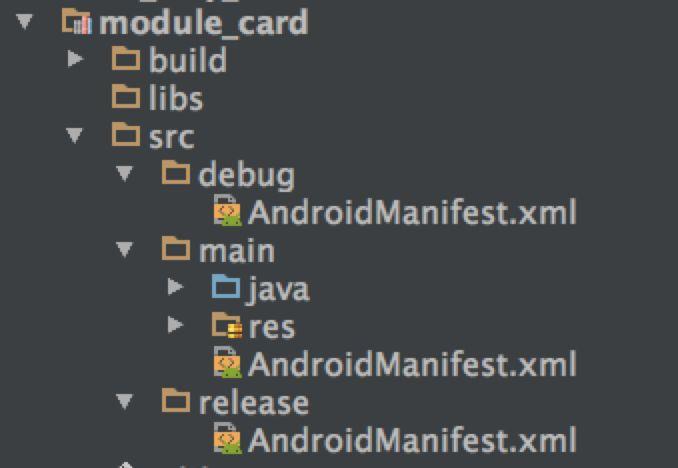Click the libs folder icon

tap(126, 96)
